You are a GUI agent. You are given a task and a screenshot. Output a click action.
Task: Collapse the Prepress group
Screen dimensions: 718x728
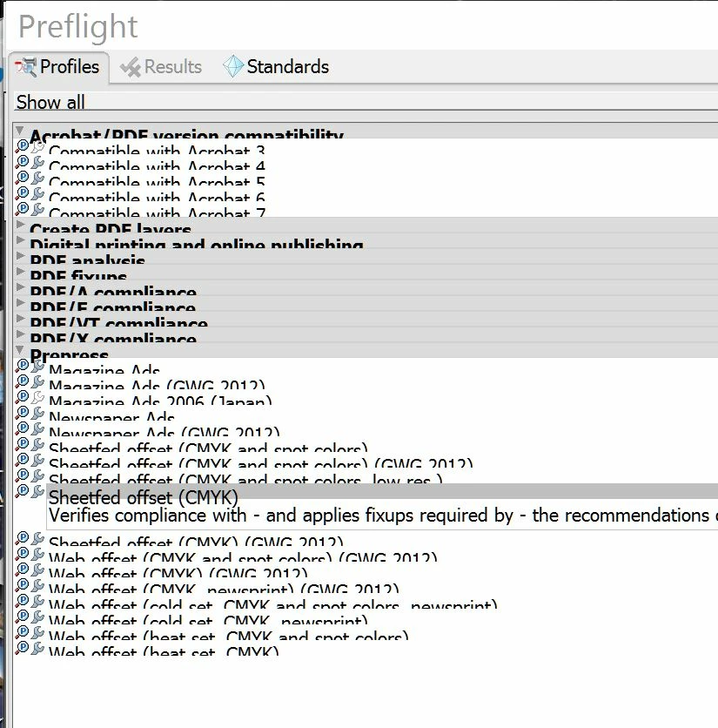pyautogui.click(x=19, y=349)
